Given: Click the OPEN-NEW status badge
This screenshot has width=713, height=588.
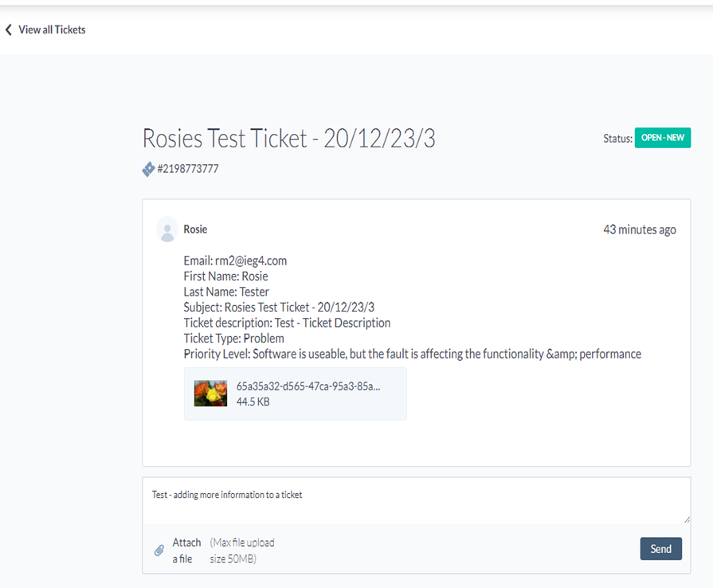Looking at the screenshot, I should (663, 138).
